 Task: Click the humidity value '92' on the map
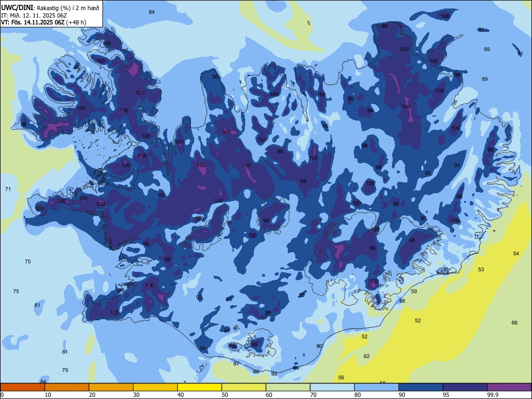coord(199,297)
